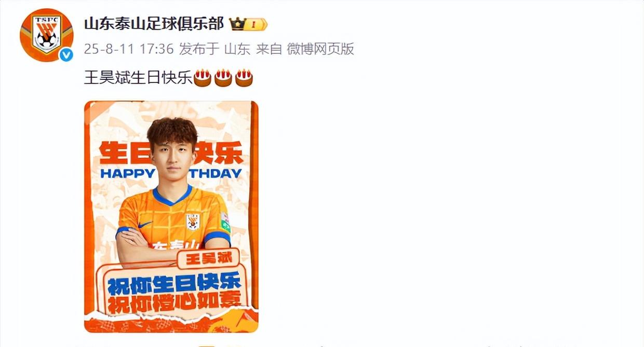
Task: Select the 发布于 山东 location text
Action: [214, 49]
